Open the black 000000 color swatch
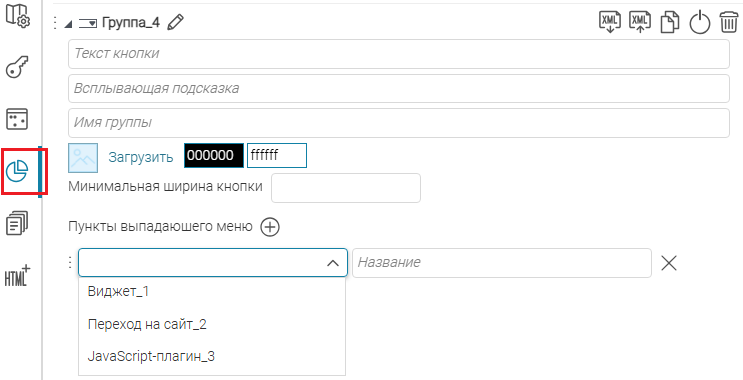Image resolution: width=743 pixels, height=380 pixels. pyautogui.click(x=214, y=155)
